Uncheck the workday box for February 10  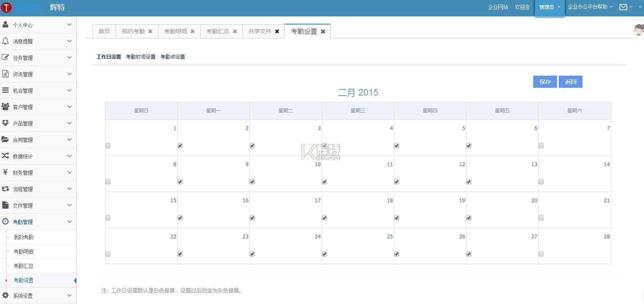pos(324,182)
